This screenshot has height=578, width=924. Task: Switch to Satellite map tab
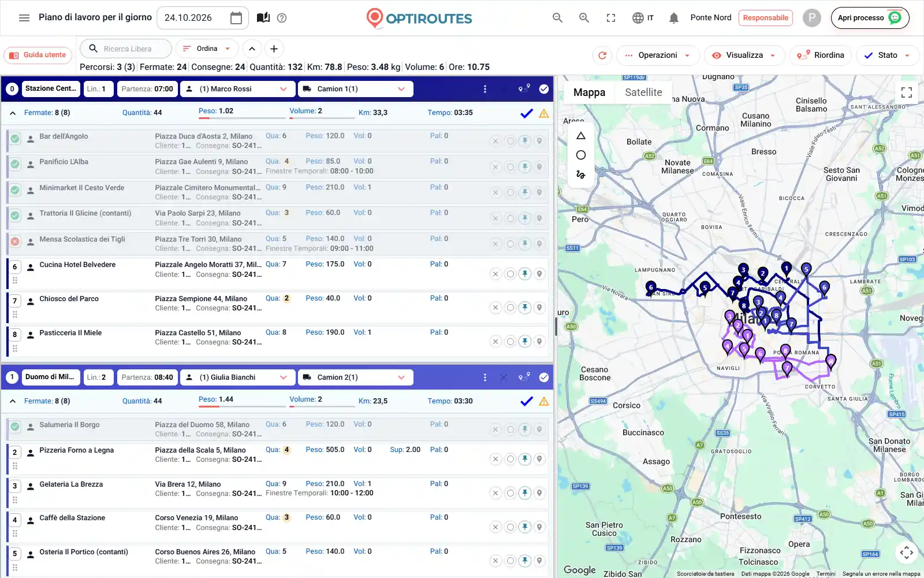pos(643,92)
